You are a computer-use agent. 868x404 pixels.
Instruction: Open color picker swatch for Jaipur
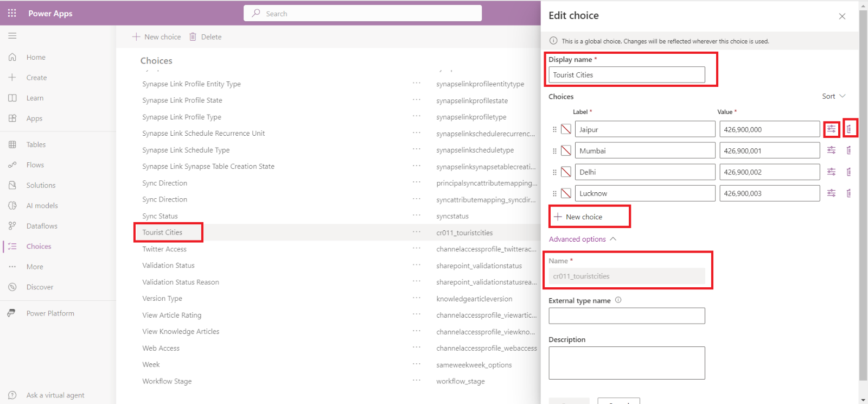point(566,129)
